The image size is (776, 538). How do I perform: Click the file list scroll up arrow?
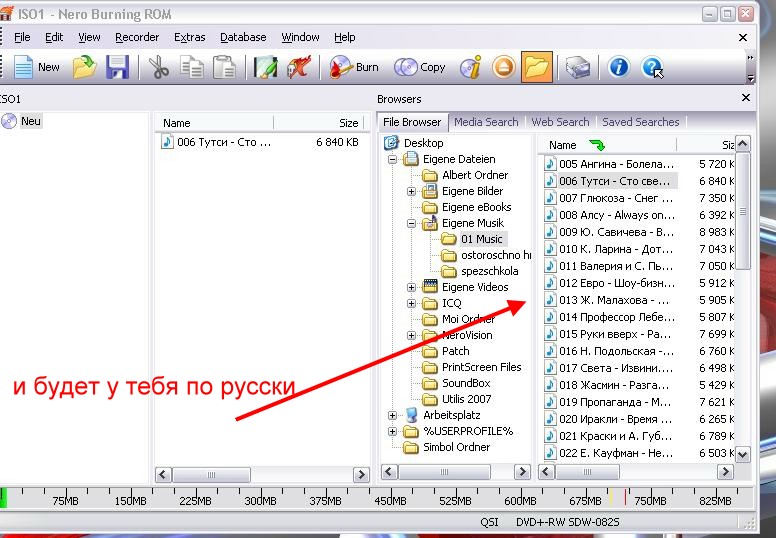(742, 144)
